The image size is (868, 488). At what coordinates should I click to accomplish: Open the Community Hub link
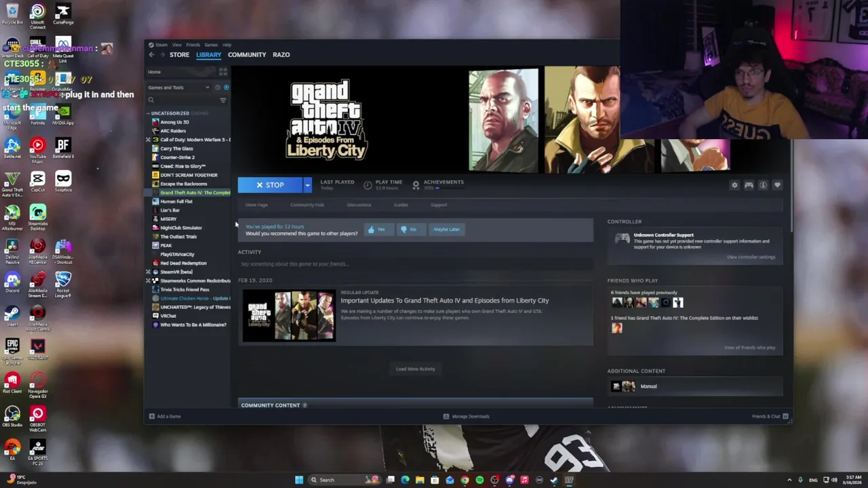307,205
